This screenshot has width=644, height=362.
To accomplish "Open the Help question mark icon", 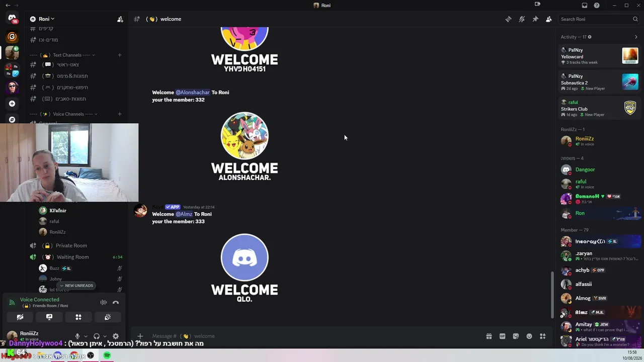I will [597, 6].
